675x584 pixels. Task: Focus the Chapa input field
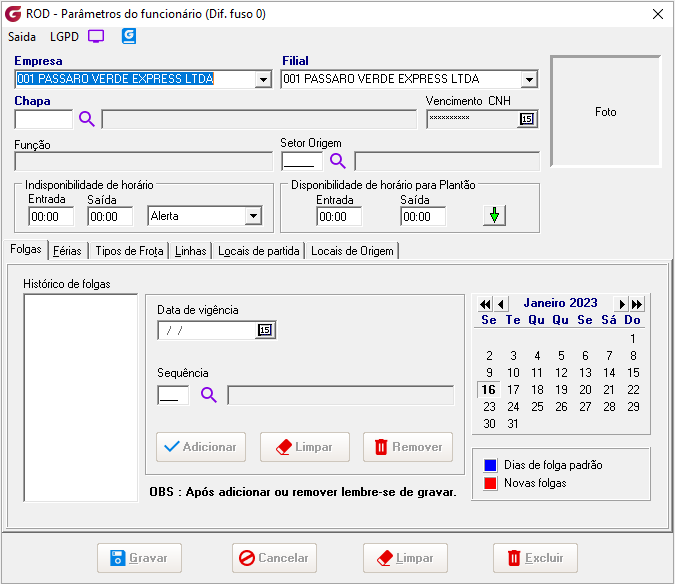[44, 119]
